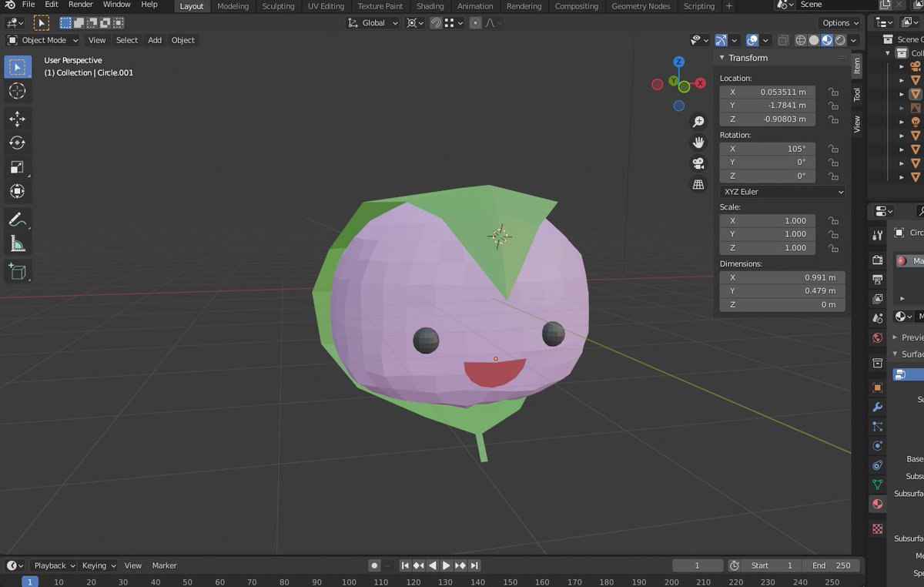The width and height of the screenshot is (924, 587).
Task: Toggle lock on Location Z
Action: pos(833,119)
